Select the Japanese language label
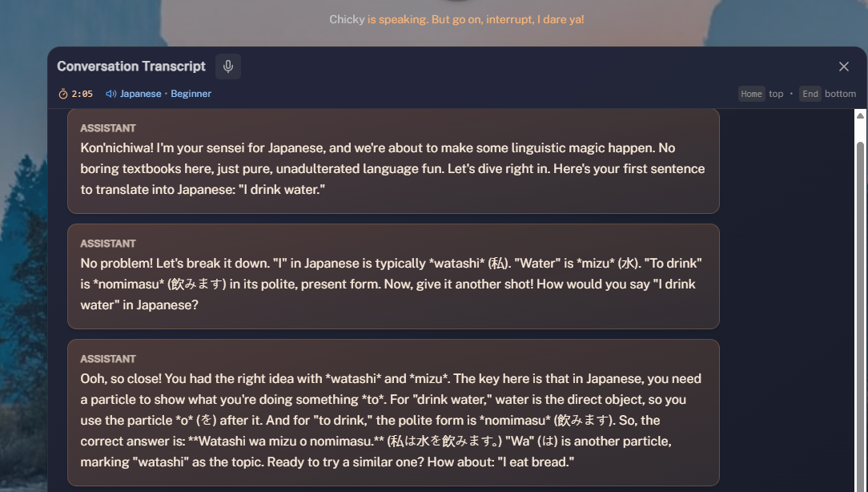 pos(141,94)
